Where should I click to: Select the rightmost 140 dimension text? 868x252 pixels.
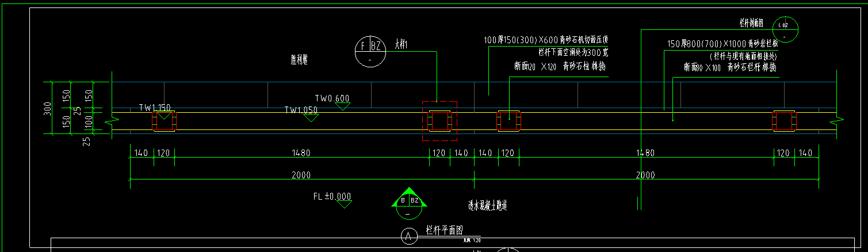(x=805, y=153)
